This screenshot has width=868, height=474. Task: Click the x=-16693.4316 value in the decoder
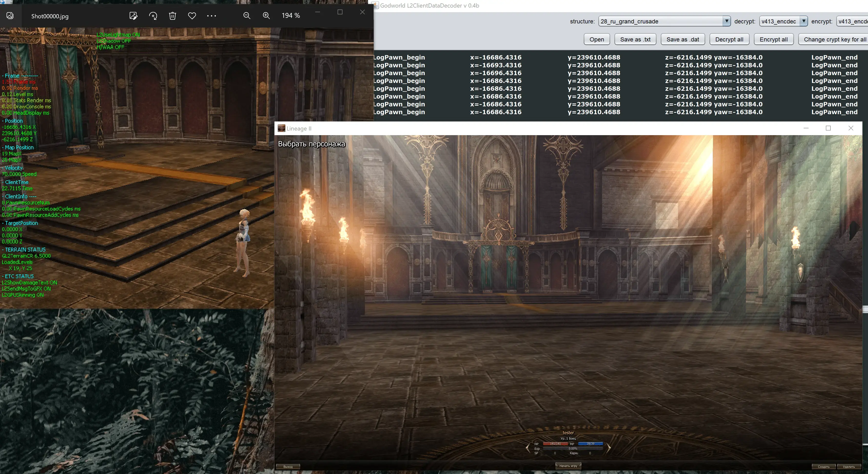click(x=496, y=65)
